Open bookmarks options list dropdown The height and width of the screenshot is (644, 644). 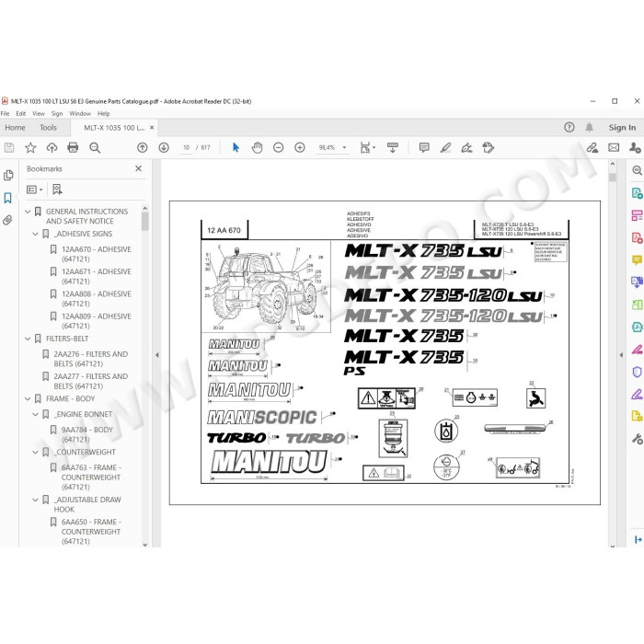[x=35, y=190]
